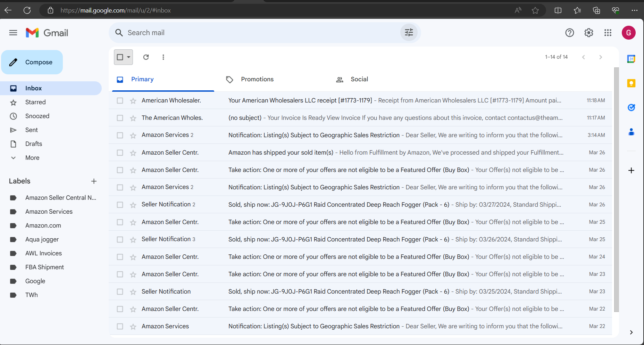The image size is (644, 345).
Task: Open the Sent folder
Action: (51, 130)
